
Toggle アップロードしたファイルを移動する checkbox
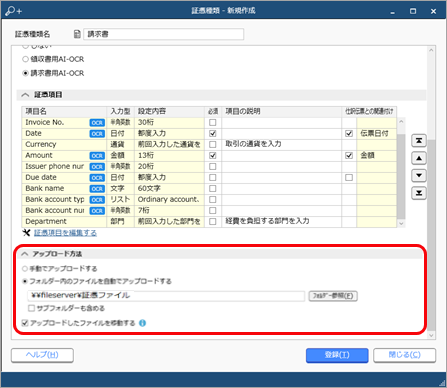pos(25,323)
